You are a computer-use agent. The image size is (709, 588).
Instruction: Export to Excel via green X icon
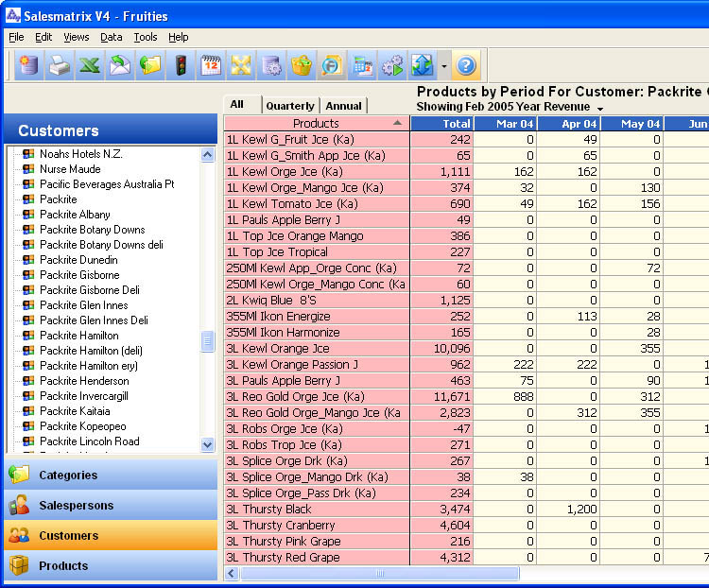pyautogui.click(x=90, y=65)
